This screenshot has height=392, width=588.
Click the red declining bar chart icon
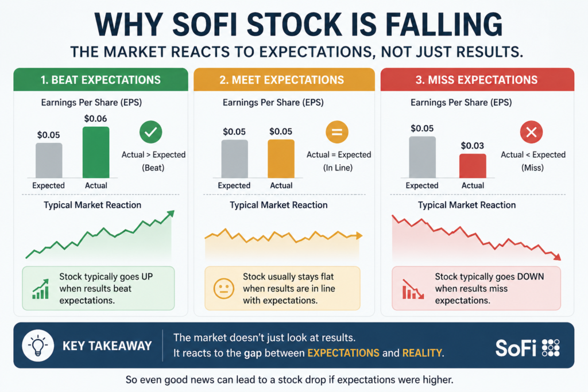tap(413, 289)
